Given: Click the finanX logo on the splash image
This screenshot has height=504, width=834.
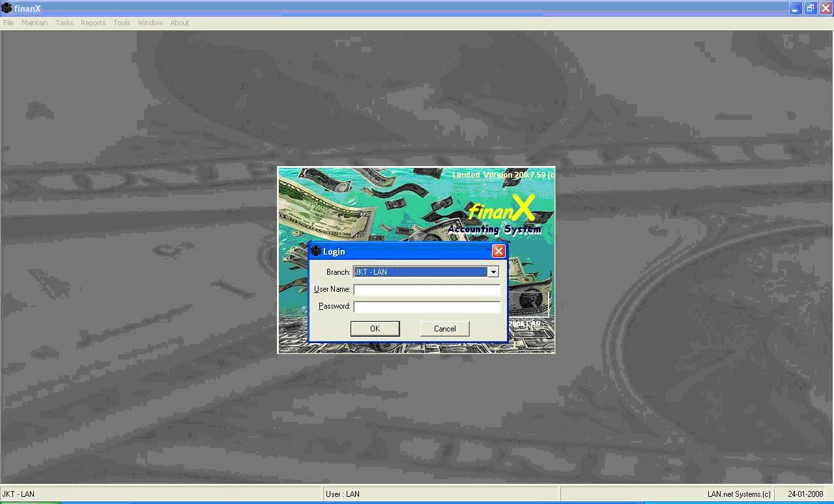Looking at the screenshot, I should click(x=502, y=210).
